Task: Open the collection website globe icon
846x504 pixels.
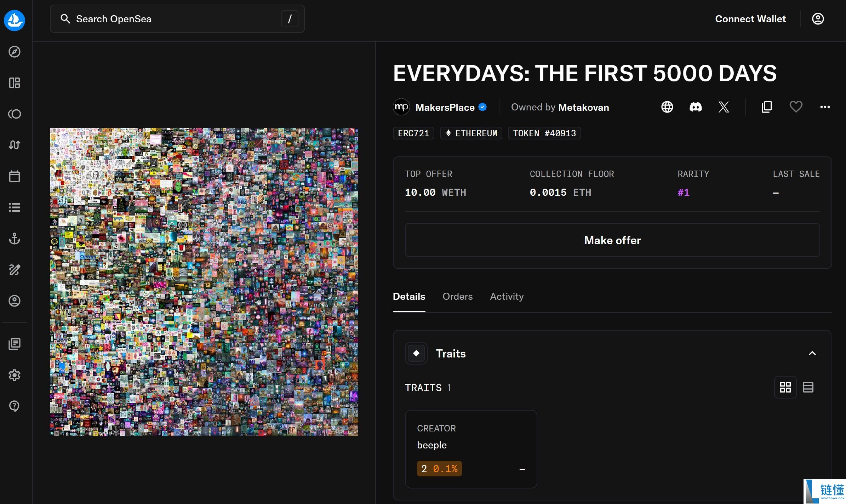Action: tap(667, 107)
